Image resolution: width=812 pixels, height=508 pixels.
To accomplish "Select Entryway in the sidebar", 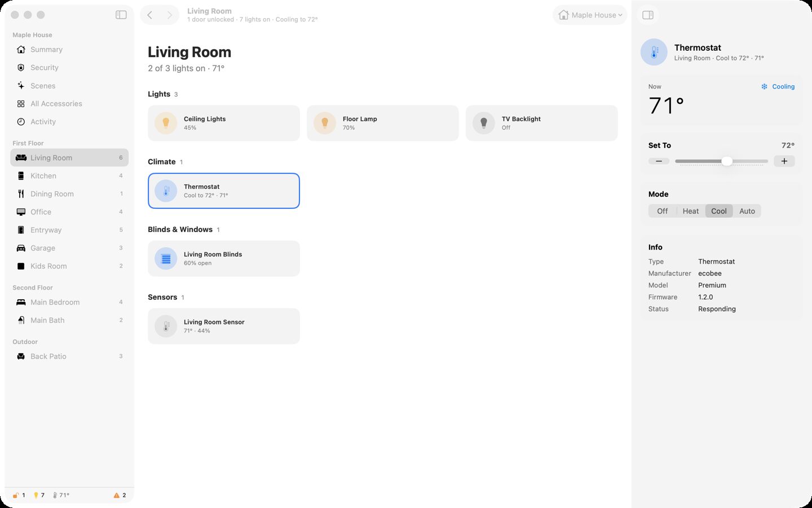I will (x=69, y=230).
